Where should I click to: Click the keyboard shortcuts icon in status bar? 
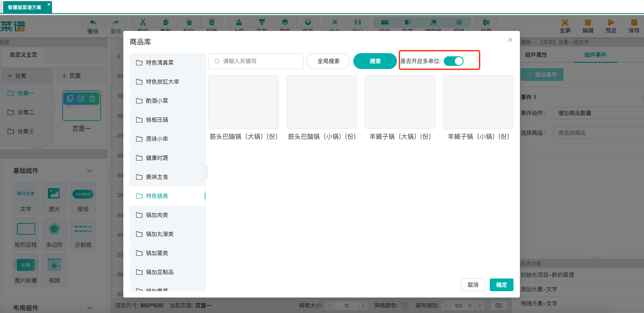[x=499, y=305]
